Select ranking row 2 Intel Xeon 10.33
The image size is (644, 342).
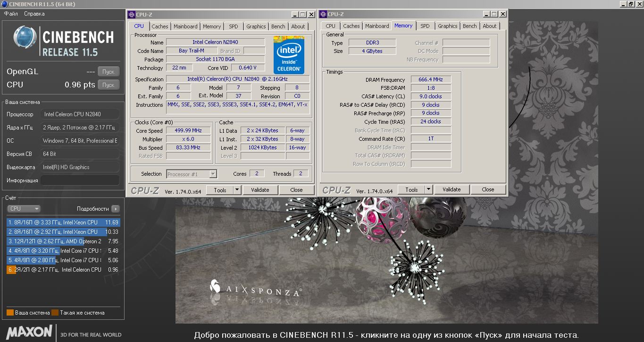pos(63,232)
